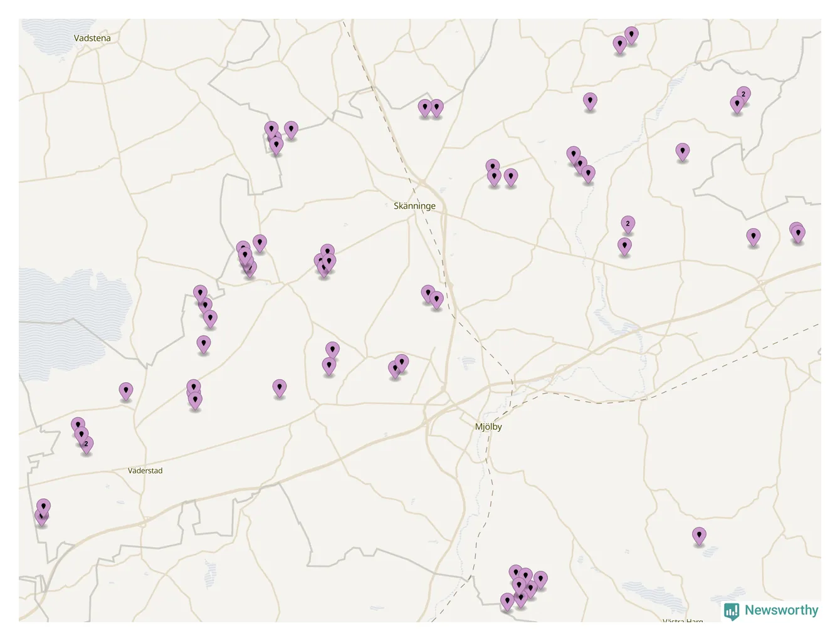Image resolution: width=840 pixels, height=641 pixels.
Task: Click the Vadstena town label
Action: [92, 38]
